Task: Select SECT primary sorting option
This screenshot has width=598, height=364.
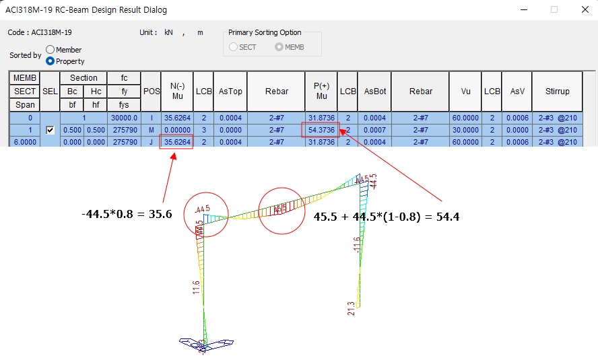Action: coord(234,47)
